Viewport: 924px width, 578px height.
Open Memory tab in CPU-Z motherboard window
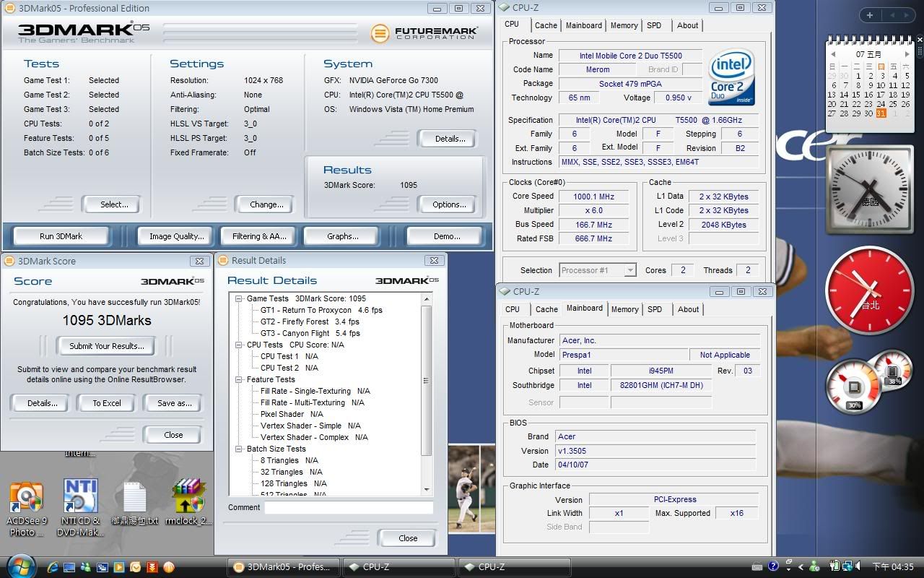point(624,309)
